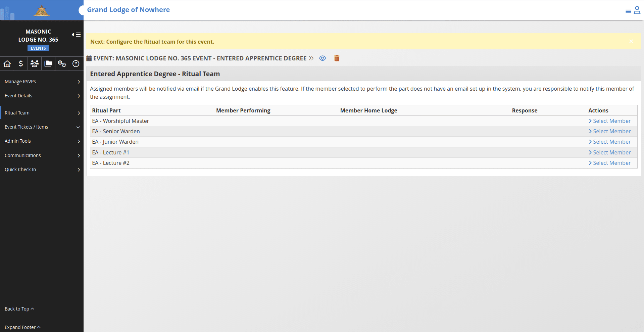Expand Event Tickets / Items dropdown
Screen dimensions: 644x332
[x=42, y=127]
